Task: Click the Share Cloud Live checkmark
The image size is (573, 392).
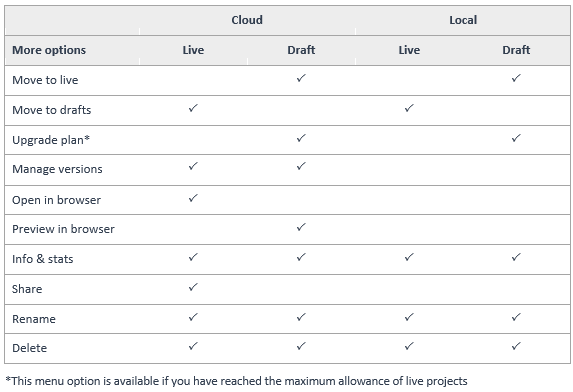Action: click(193, 287)
